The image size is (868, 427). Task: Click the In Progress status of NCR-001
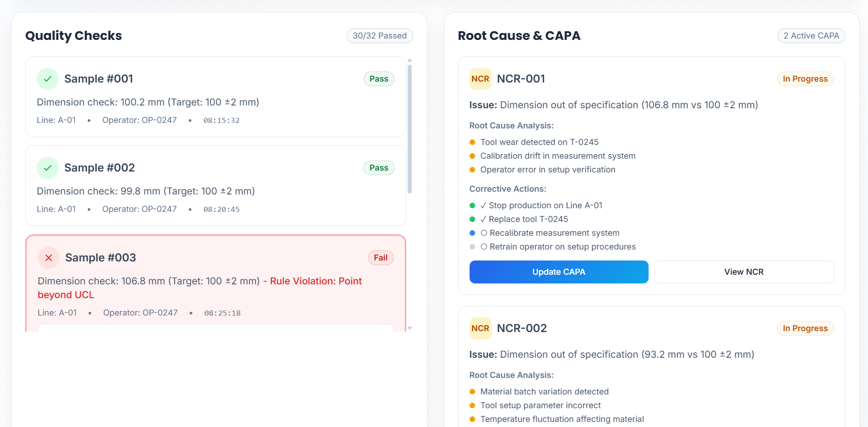click(805, 79)
